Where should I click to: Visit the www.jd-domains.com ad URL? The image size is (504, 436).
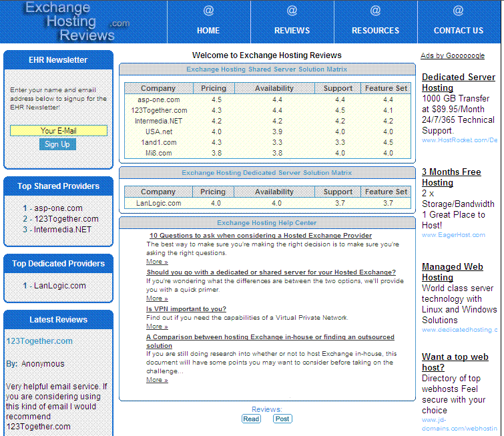(x=459, y=424)
